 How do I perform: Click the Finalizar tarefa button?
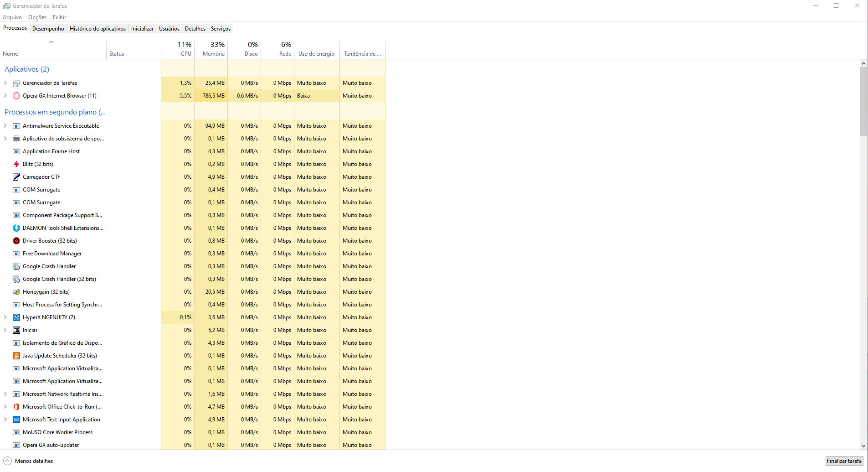pos(844,461)
